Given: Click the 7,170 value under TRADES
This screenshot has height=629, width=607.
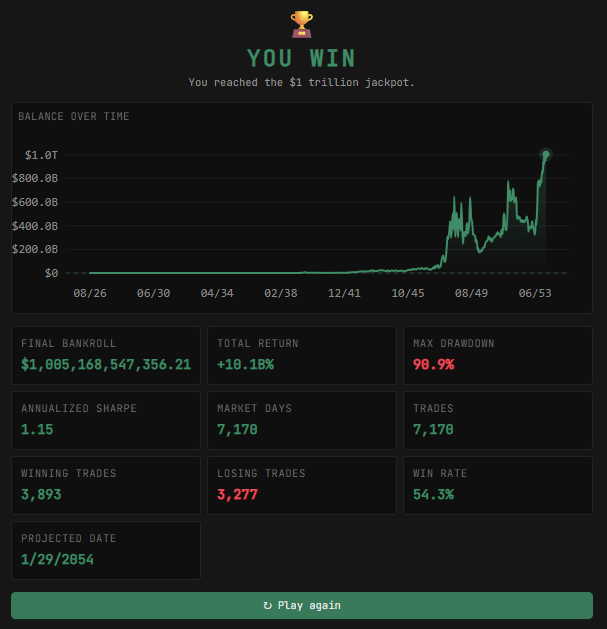Looking at the screenshot, I should (x=433, y=429).
